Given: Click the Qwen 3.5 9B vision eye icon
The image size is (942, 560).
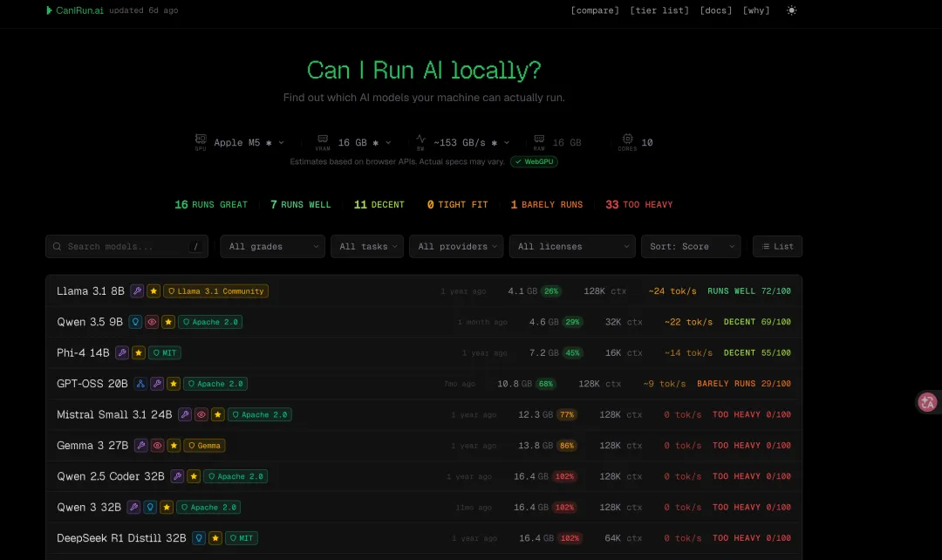Looking at the screenshot, I should [152, 322].
